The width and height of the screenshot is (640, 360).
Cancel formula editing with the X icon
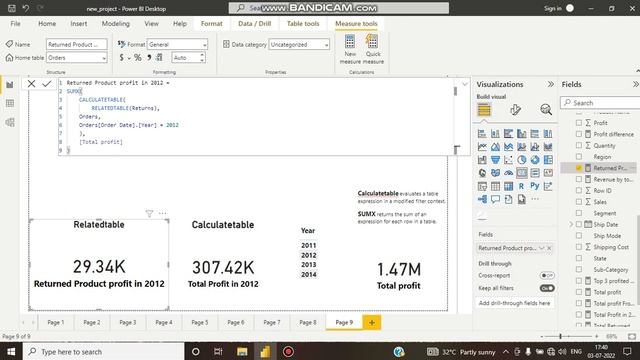click(31, 84)
